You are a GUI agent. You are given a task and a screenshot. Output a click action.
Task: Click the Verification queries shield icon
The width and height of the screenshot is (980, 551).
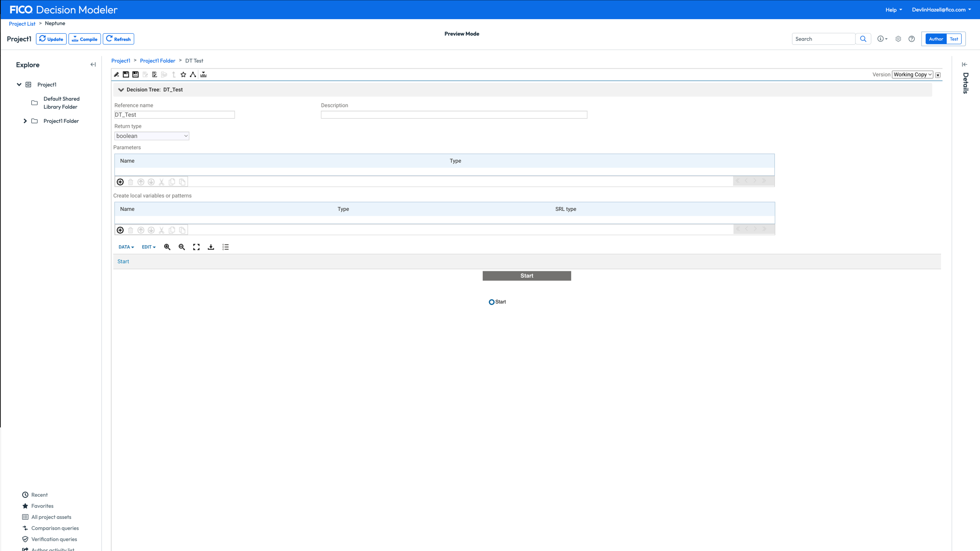point(25,539)
